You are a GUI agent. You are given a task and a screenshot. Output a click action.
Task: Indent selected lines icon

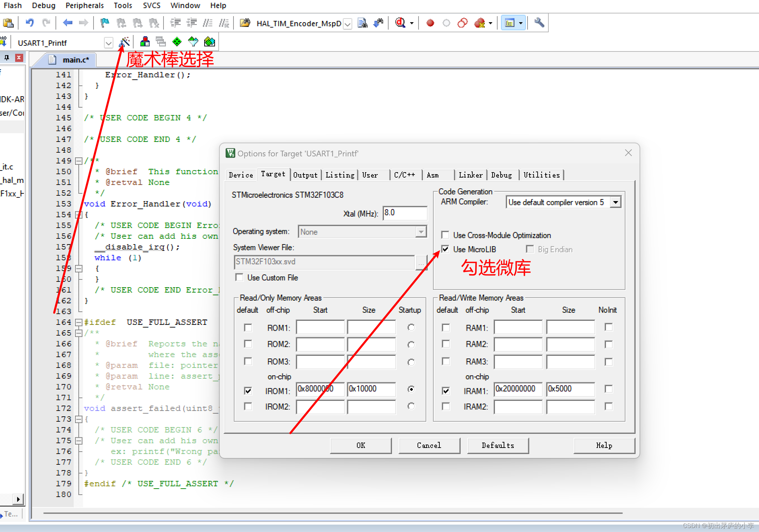pyautogui.click(x=175, y=23)
